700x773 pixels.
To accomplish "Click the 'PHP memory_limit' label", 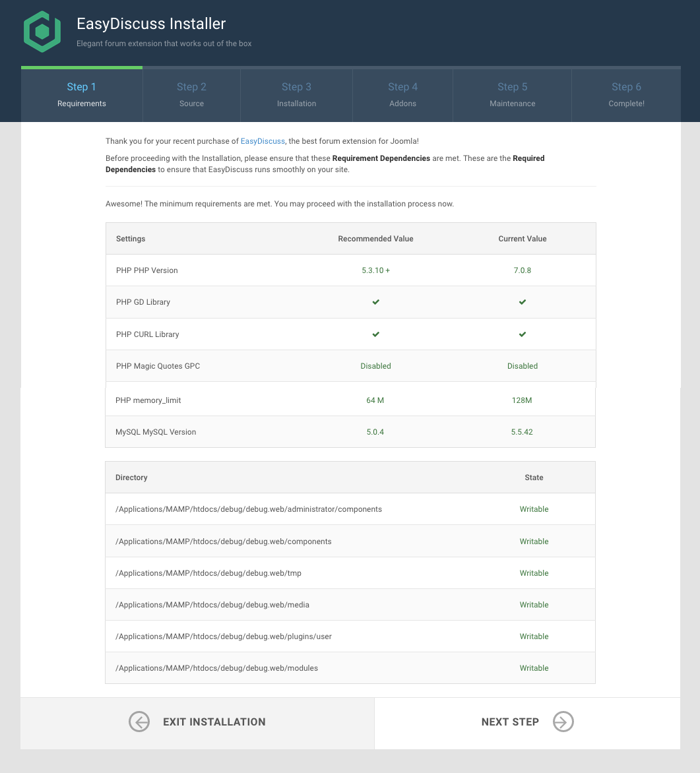I will (148, 400).
